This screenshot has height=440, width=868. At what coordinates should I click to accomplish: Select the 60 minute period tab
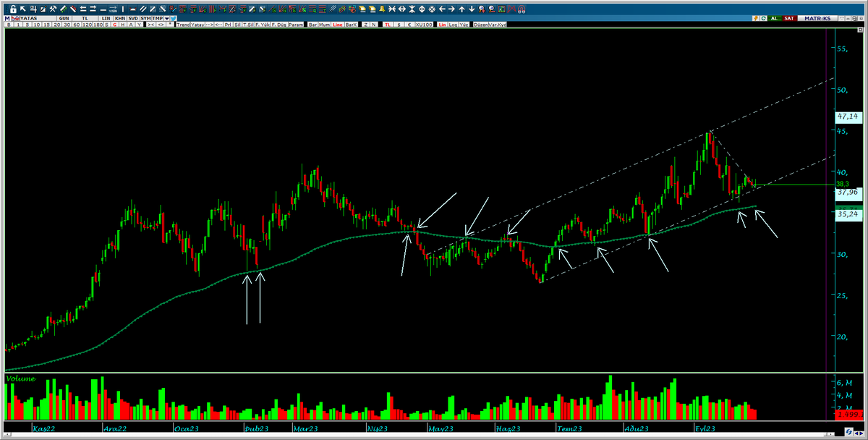[x=77, y=25]
